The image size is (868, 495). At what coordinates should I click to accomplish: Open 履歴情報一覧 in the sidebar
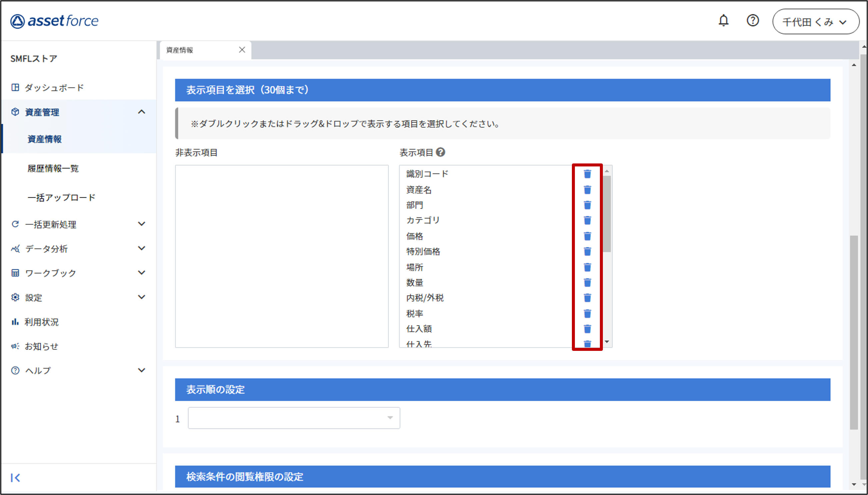coord(53,168)
